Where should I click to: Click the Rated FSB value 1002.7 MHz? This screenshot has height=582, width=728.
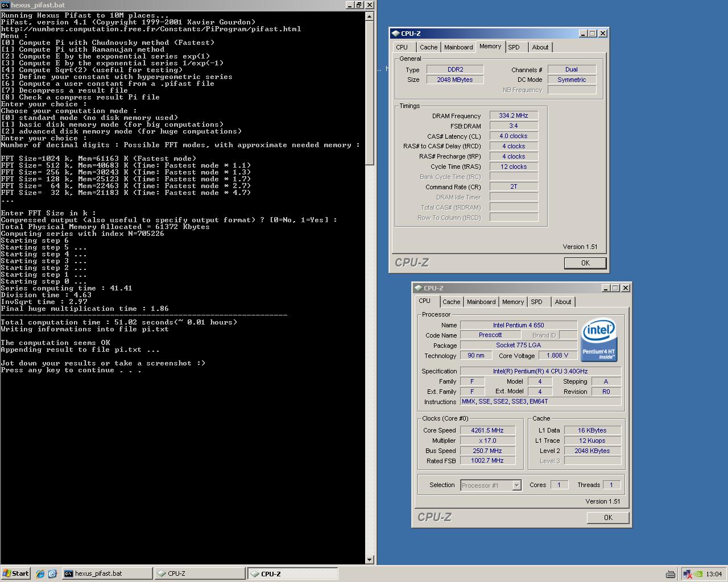(x=487, y=460)
